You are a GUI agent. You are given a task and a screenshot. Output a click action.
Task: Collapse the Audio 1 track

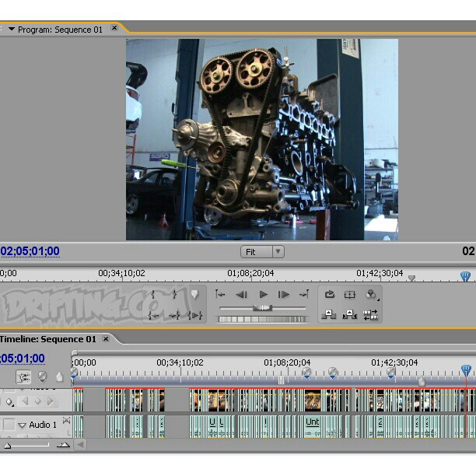pos(22,425)
